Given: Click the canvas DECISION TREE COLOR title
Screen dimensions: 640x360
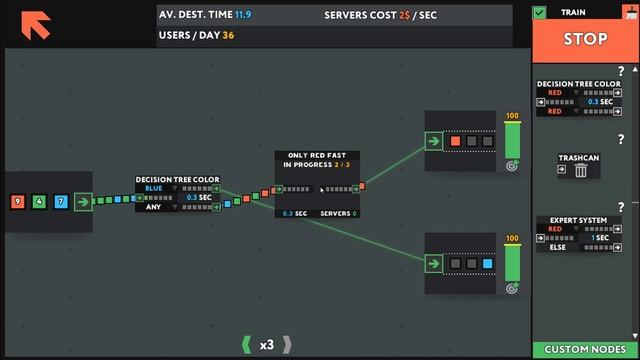Looking at the screenshot, I should (x=178, y=180).
